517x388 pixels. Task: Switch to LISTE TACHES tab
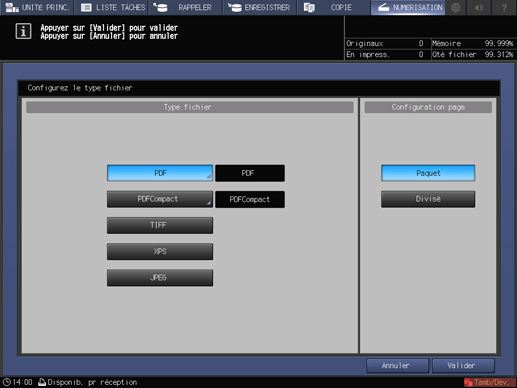coord(111,7)
